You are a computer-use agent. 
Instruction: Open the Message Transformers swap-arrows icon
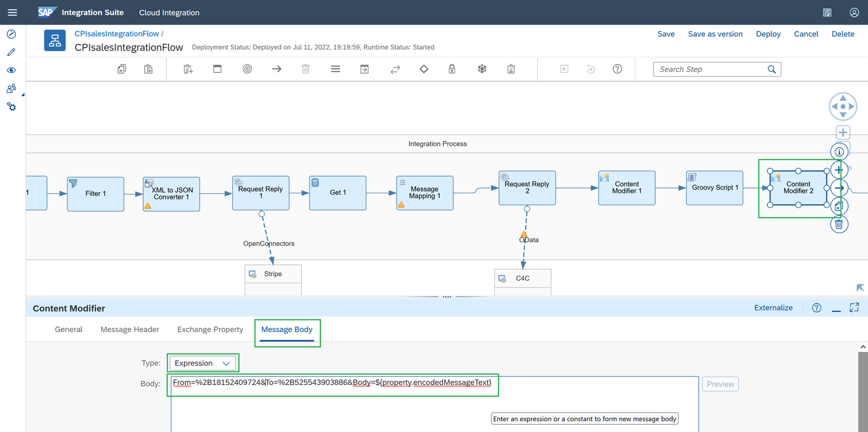(395, 69)
